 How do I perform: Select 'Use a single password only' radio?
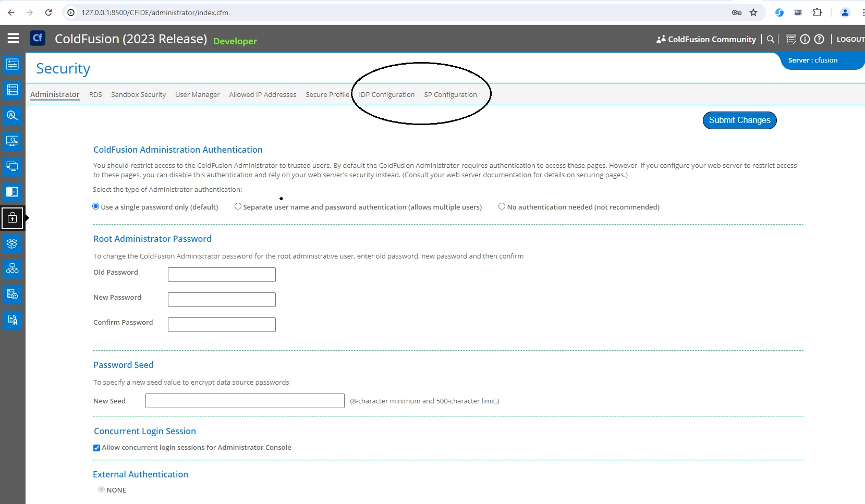click(96, 206)
